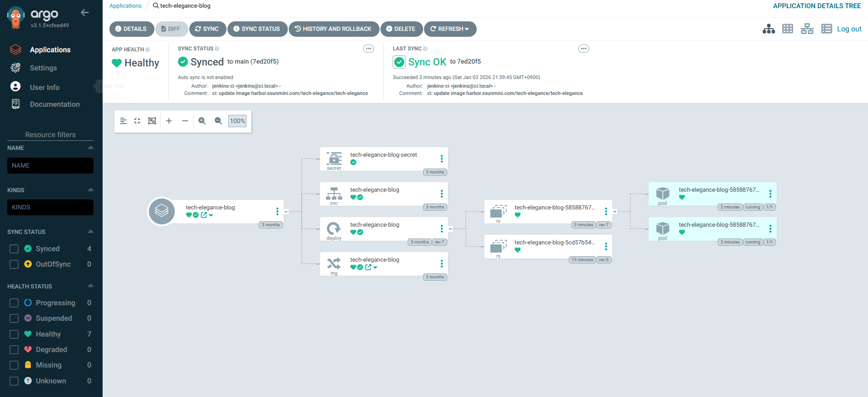Collapse the HEALTH STATUS filter section
The image size is (868, 397).
pyautogui.click(x=90, y=286)
